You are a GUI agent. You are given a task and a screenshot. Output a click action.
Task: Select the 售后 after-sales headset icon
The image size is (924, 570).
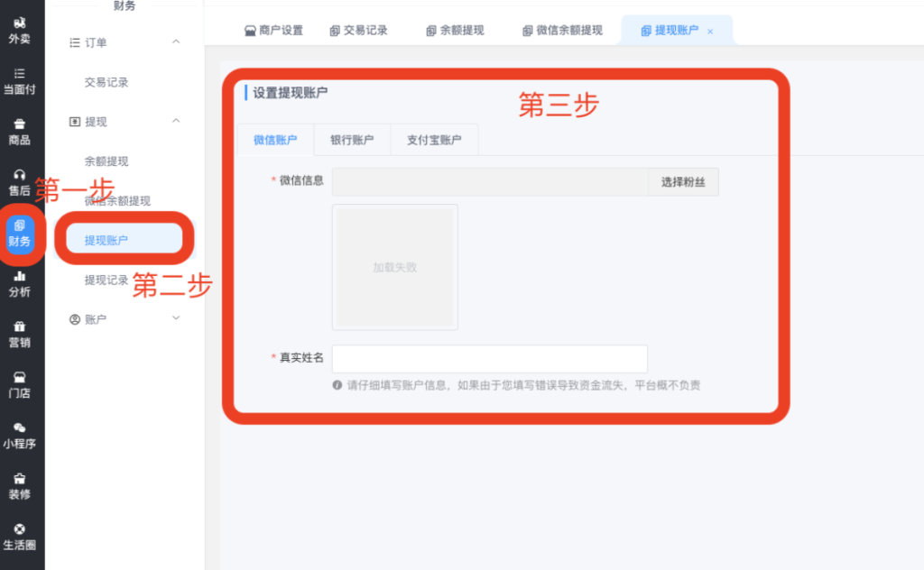[20, 181]
